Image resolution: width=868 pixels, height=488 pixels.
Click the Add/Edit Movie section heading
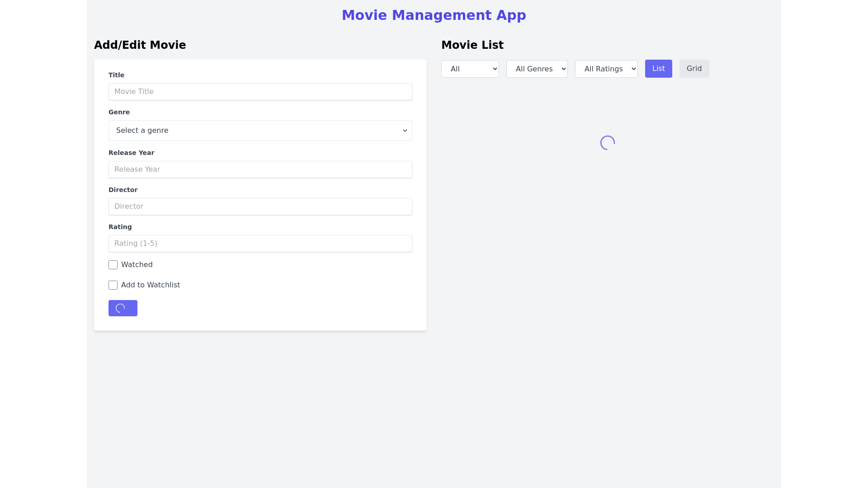click(140, 45)
